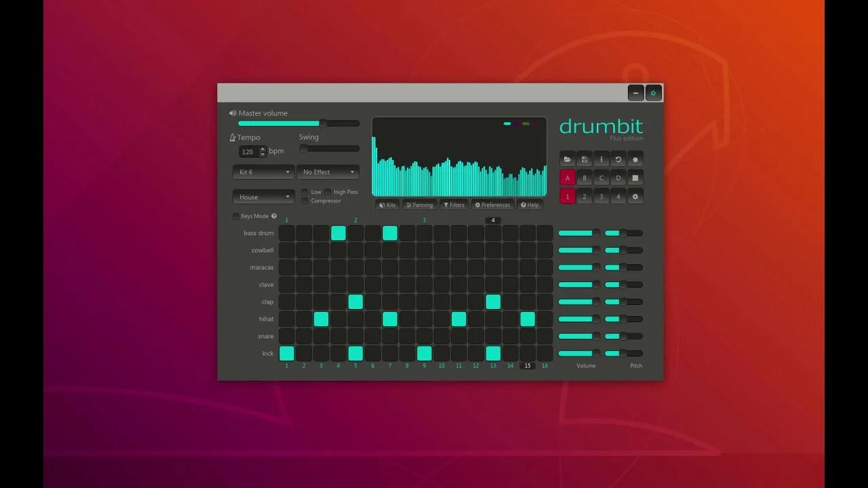This screenshot has height=488, width=868.
Task: Select pattern C button
Action: pyautogui.click(x=601, y=178)
